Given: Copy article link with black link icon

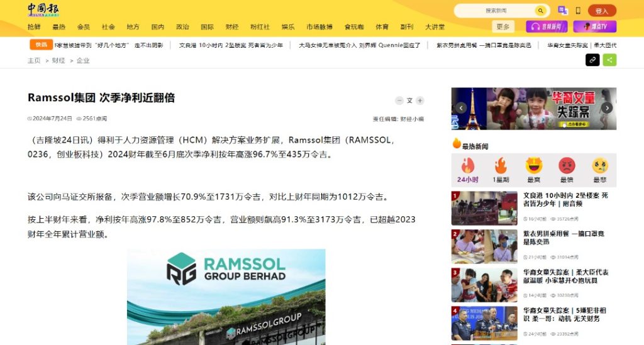Looking at the screenshot, I should pos(592,60).
